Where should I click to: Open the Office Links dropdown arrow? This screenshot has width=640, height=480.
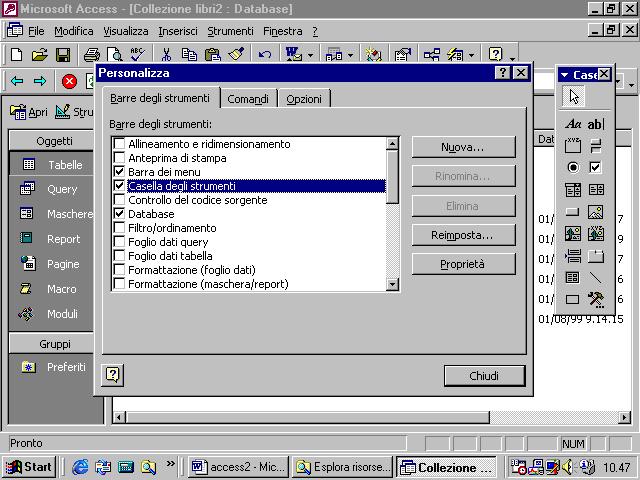tap(310, 55)
